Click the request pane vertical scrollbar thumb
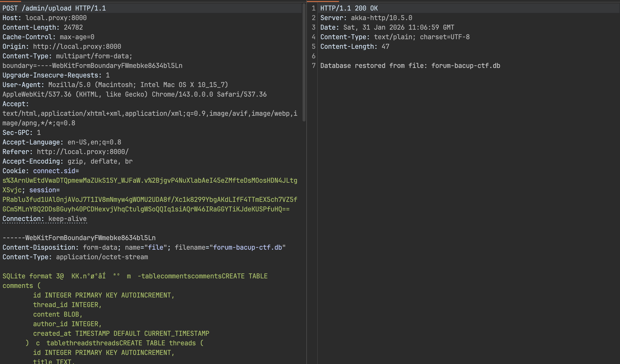This screenshot has height=364, width=620. (304, 63)
